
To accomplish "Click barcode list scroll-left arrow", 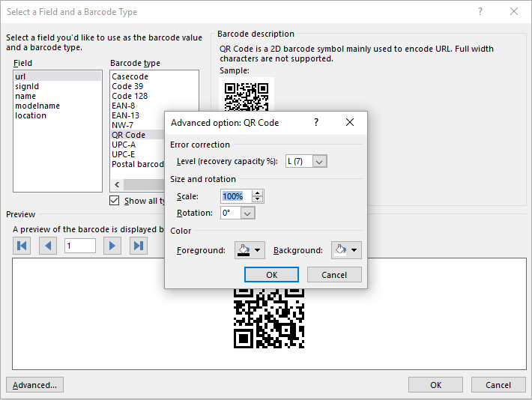I will coord(117,184).
